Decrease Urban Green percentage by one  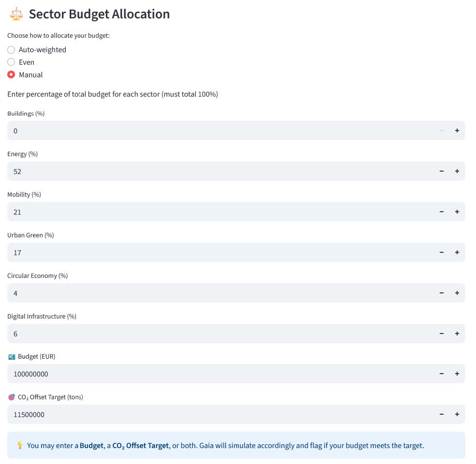[x=441, y=252]
